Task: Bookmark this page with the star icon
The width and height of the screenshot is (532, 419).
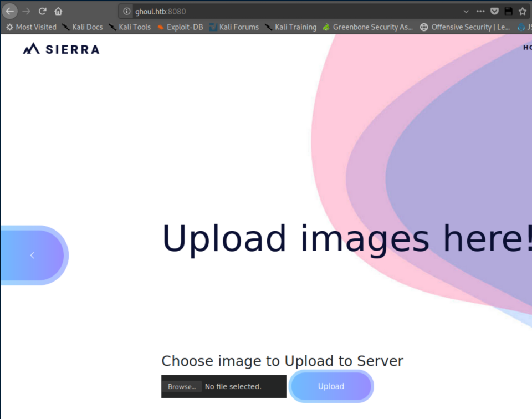Action: click(x=522, y=11)
